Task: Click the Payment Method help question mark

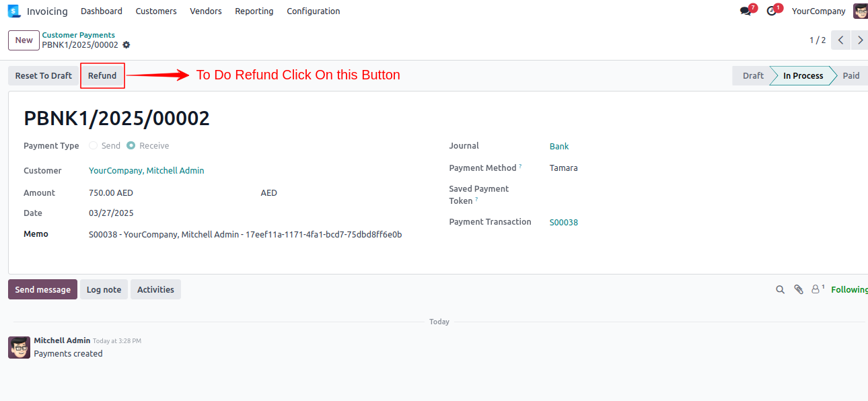Action: click(520, 166)
